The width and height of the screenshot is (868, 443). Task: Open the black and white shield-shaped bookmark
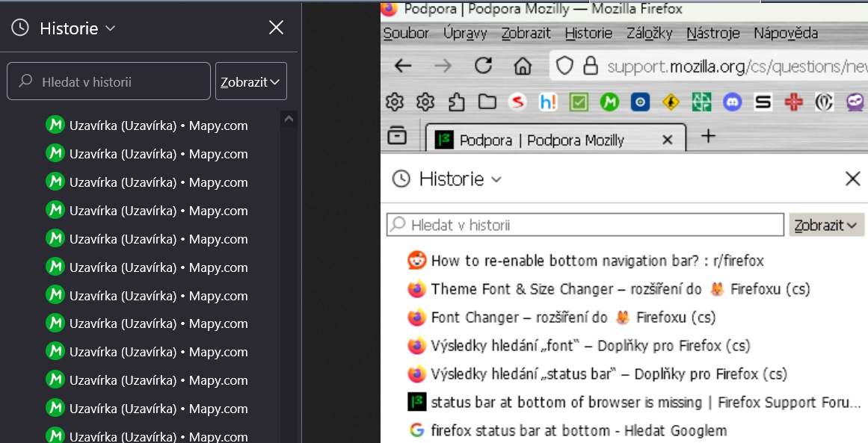[x=825, y=102]
